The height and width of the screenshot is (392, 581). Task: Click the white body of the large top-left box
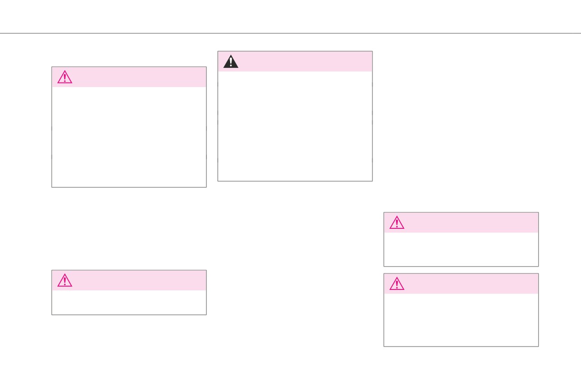[129, 137]
